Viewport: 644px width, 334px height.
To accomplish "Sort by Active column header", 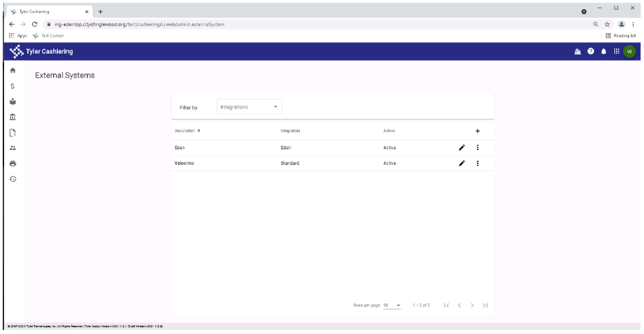I will [389, 131].
